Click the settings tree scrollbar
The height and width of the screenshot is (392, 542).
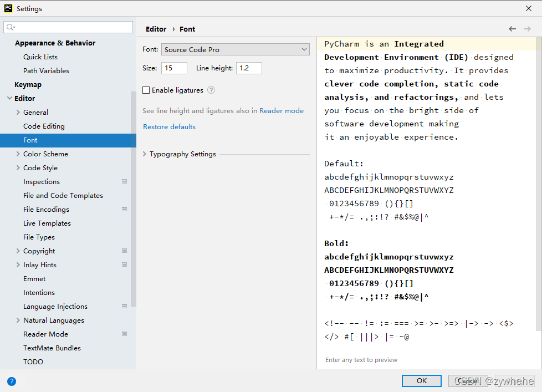tap(134, 199)
